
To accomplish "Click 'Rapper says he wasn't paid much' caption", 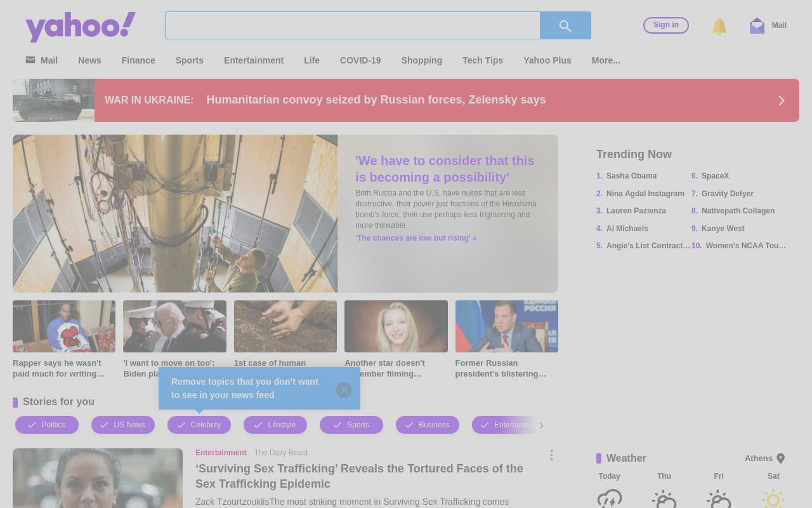I will point(58,368).
